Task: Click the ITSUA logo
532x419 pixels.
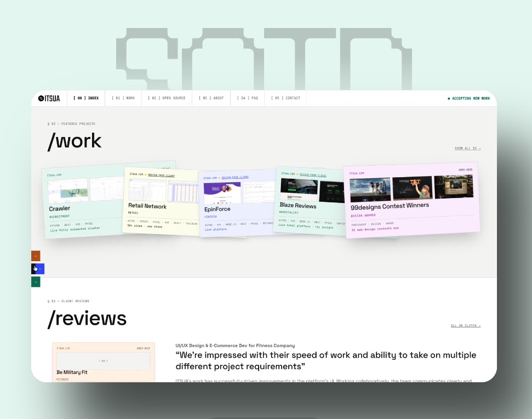Action: pyautogui.click(x=49, y=99)
